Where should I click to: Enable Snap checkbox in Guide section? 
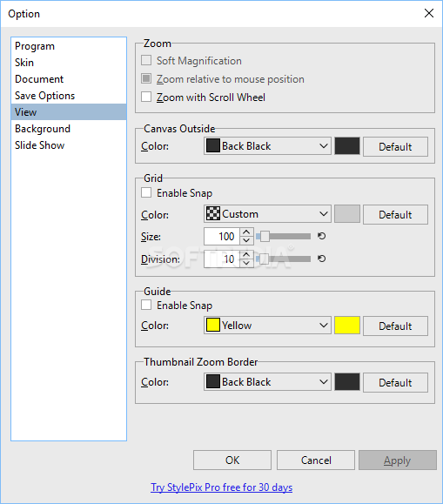point(146,305)
